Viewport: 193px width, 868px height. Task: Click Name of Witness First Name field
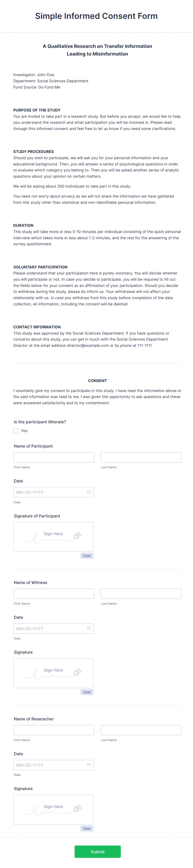[x=54, y=593]
